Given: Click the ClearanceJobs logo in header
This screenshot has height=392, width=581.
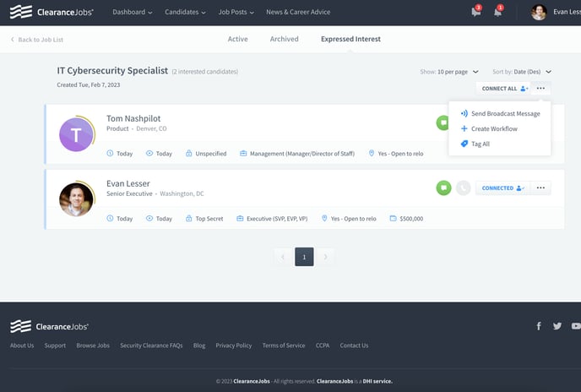Looking at the screenshot, I should (52, 12).
